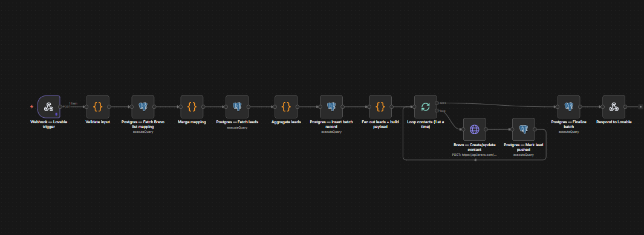This screenshot has width=644, height=235.
Task: Click the plus button after Respond to Lovable
Action: pyautogui.click(x=641, y=107)
